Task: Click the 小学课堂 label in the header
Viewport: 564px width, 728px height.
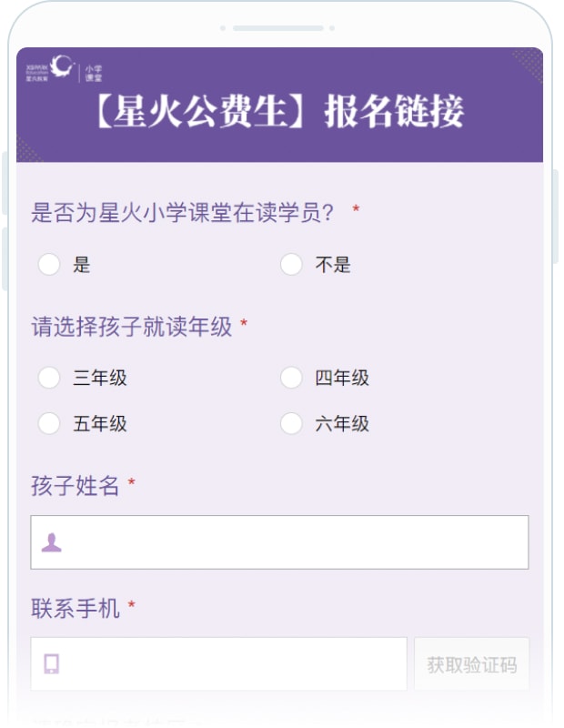Action: coord(96,71)
